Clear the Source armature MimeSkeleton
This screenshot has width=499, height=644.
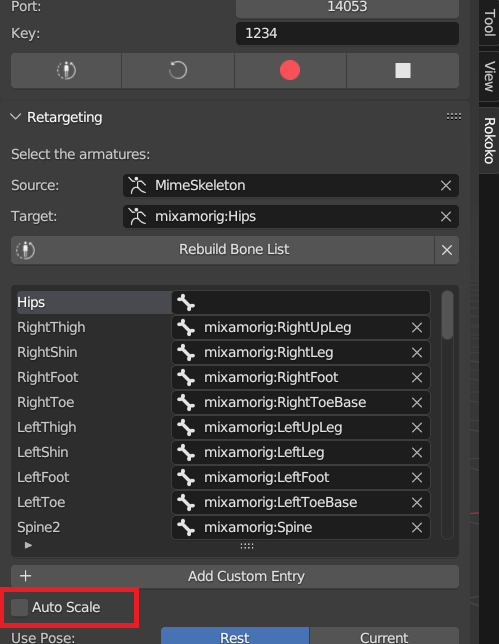click(446, 186)
